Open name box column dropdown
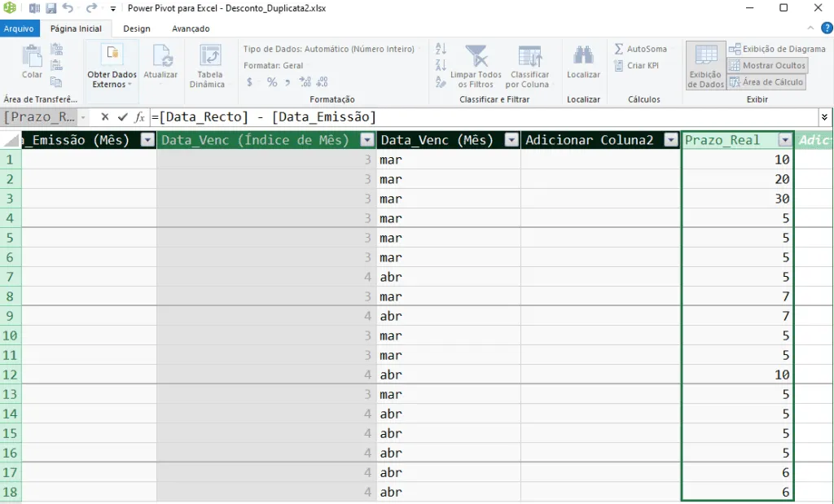834x504 pixels. [x=83, y=117]
